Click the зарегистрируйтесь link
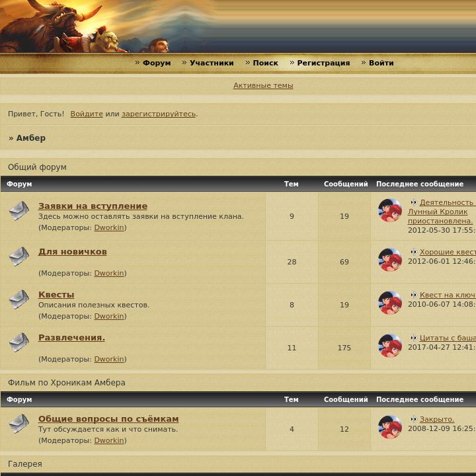This screenshot has height=476, width=476. click(159, 114)
